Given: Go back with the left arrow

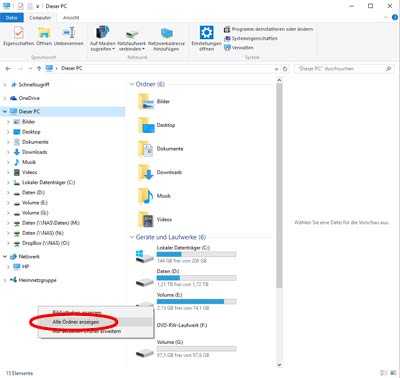Looking at the screenshot, I should [x=8, y=69].
